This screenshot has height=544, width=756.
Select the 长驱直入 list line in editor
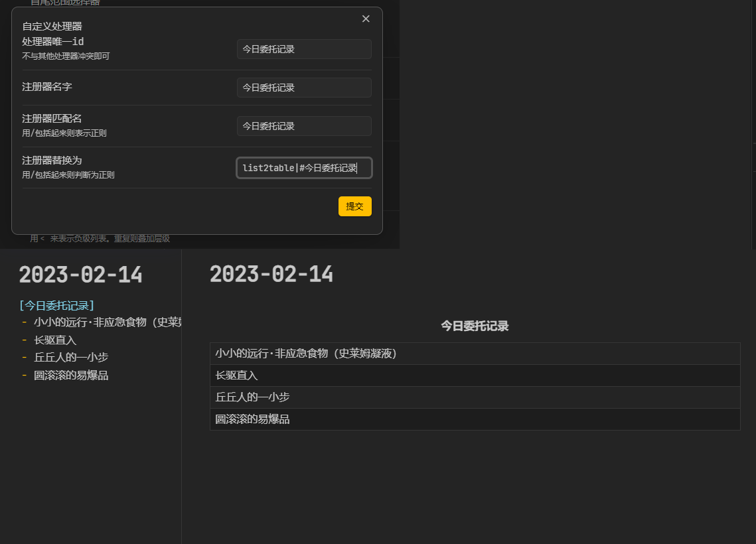coord(55,340)
